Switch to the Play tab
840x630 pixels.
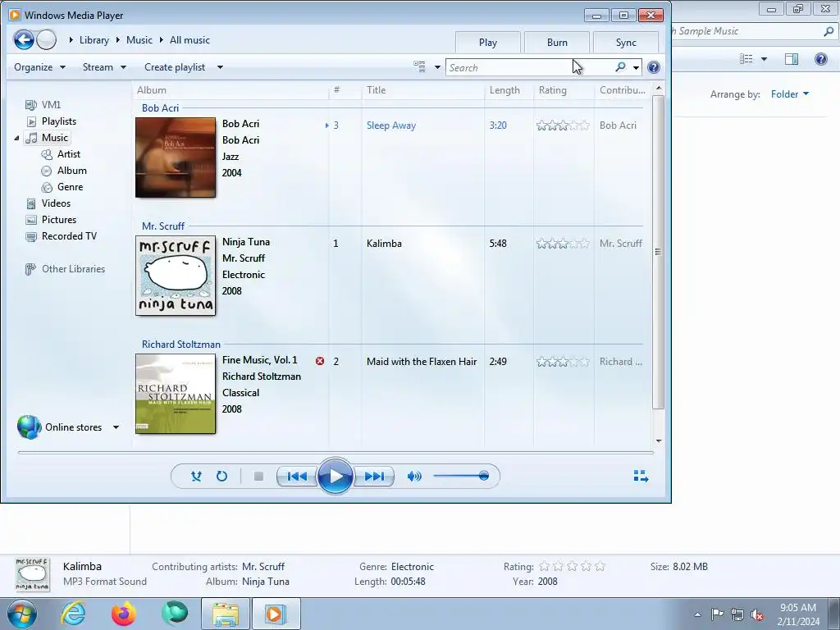coord(487,43)
